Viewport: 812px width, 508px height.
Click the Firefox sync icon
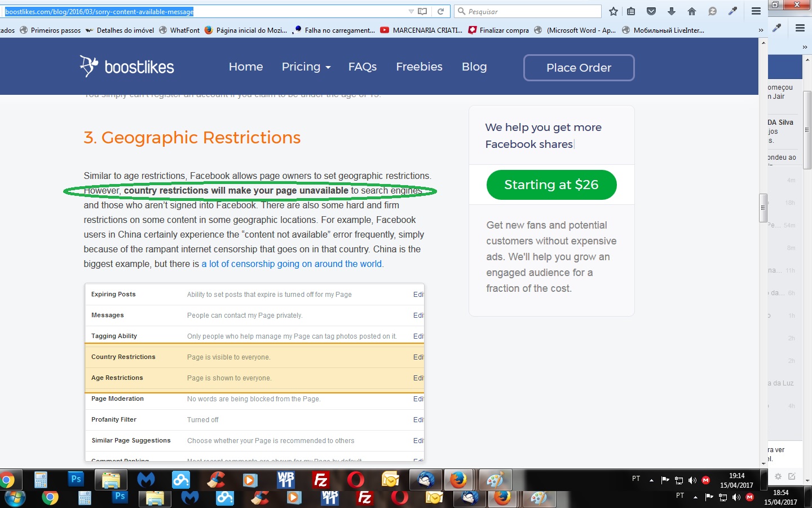click(x=712, y=11)
